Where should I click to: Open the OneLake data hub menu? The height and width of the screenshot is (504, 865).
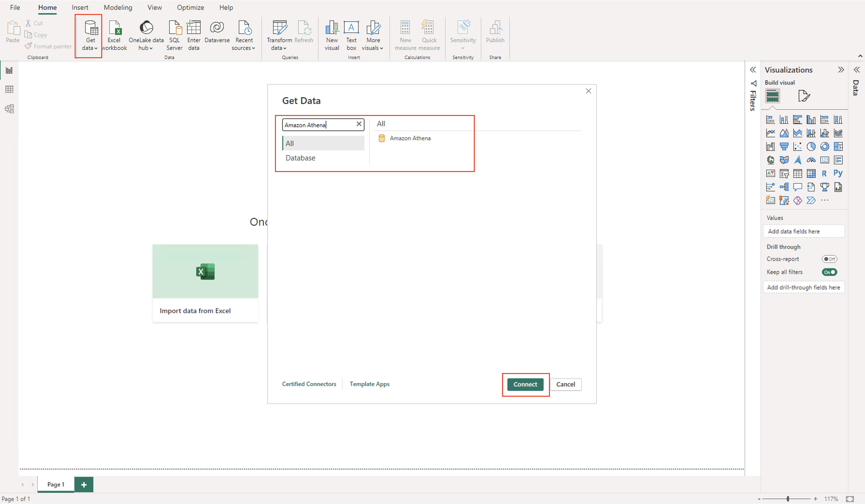[146, 35]
